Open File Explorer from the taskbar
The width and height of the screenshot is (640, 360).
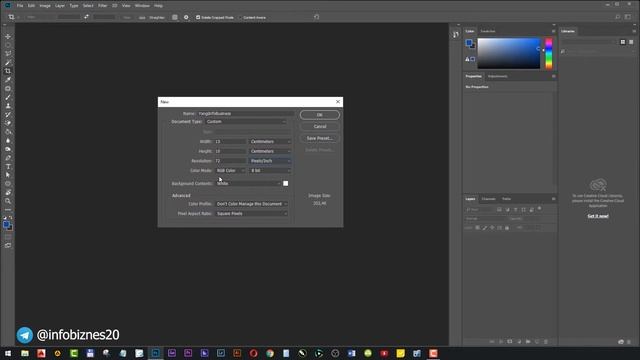(x=25, y=353)
